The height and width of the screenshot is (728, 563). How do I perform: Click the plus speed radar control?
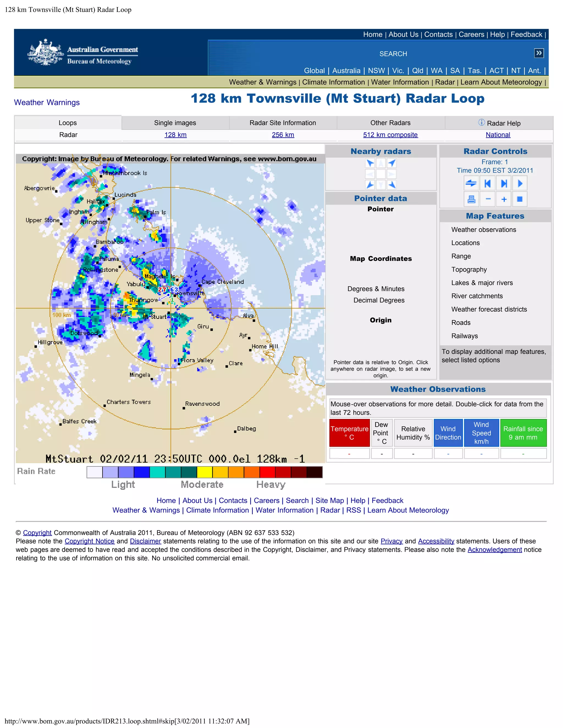click(504, 199)
